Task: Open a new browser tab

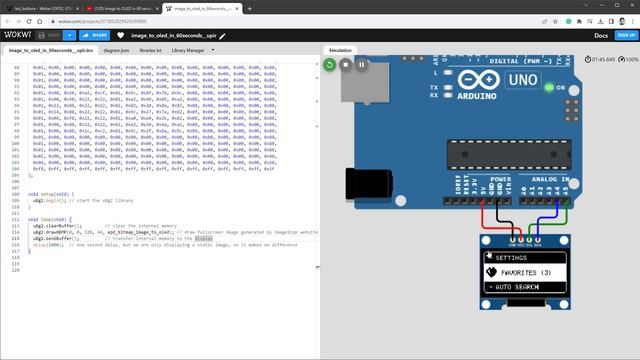Action: [x=250, y=9]
